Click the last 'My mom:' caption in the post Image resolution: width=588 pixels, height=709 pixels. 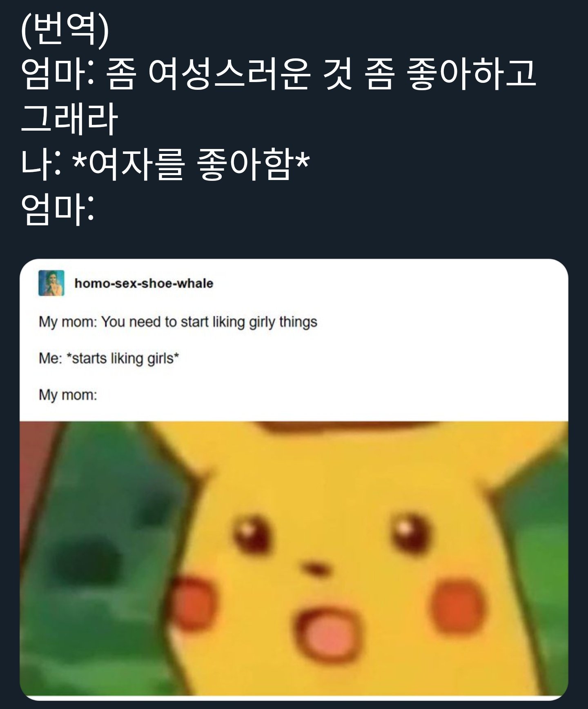click(x=68, y=395)
